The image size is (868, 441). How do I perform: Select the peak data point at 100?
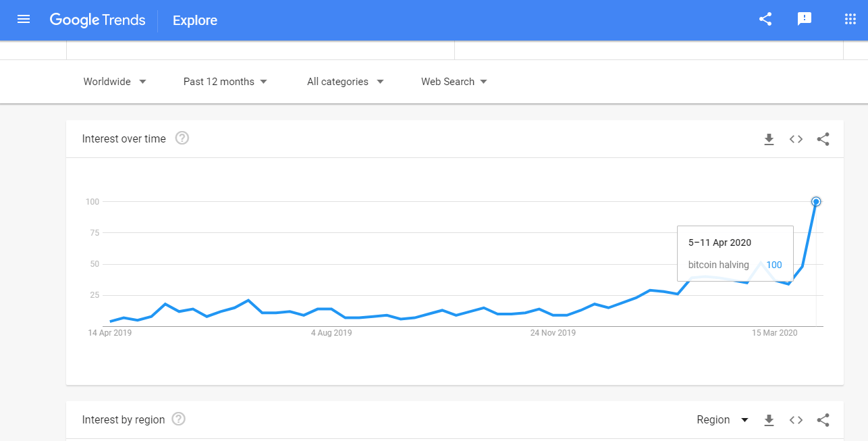click(x=816, y=201)
